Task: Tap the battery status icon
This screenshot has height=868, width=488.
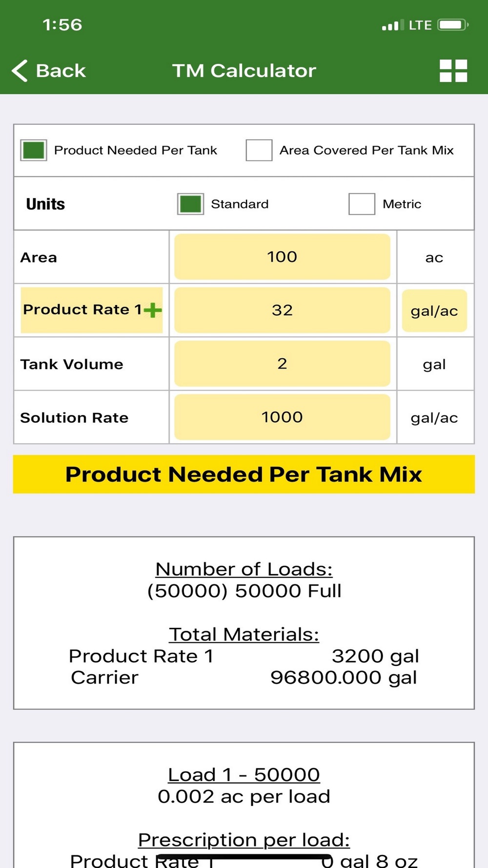Action: click(x=453, y=25)
